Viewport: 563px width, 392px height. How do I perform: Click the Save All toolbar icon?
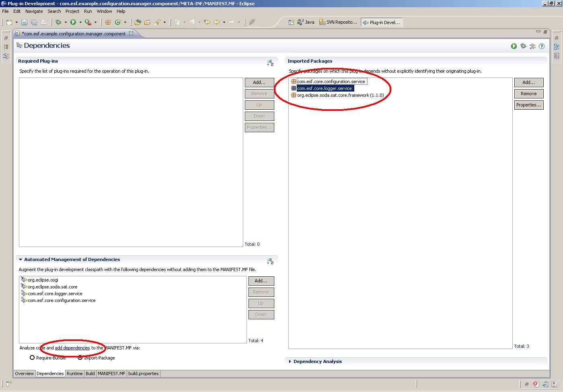(x=34, y=22)
